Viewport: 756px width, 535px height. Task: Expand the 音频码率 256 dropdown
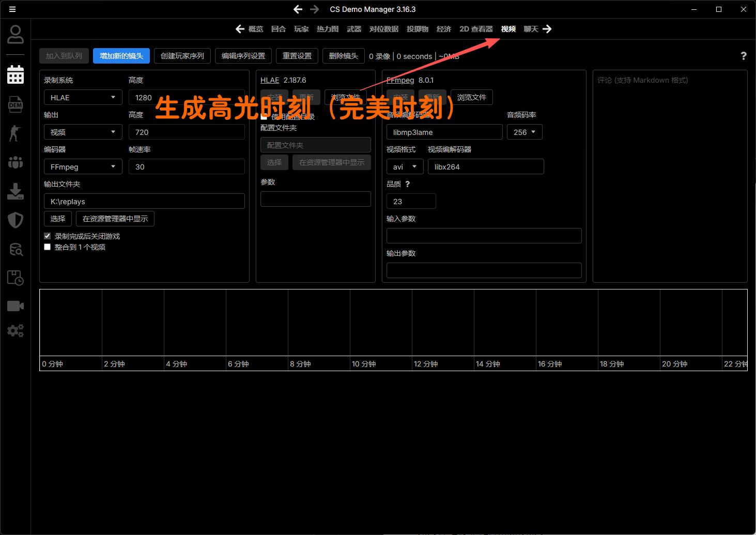point(524,132)
